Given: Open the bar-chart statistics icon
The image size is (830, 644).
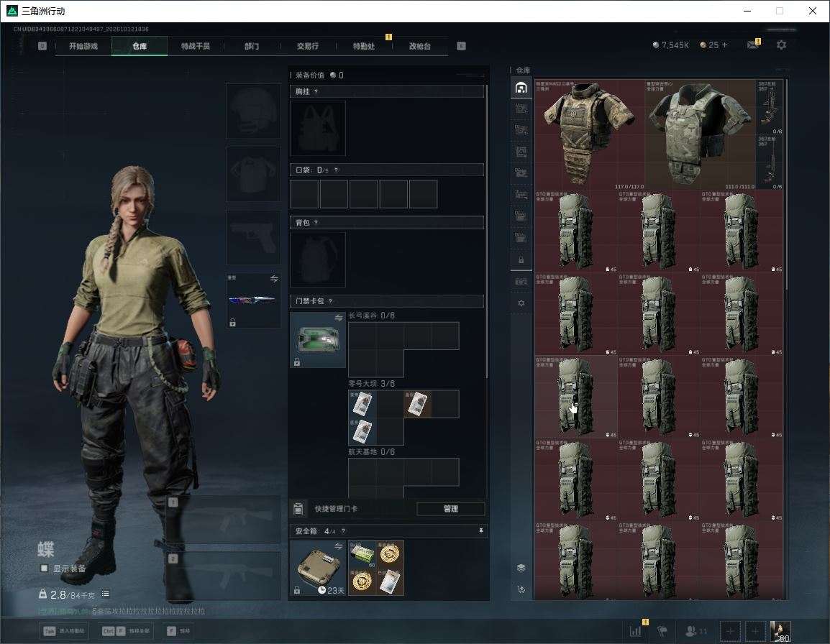Looking at the screenshot, I should pos(636,631).
